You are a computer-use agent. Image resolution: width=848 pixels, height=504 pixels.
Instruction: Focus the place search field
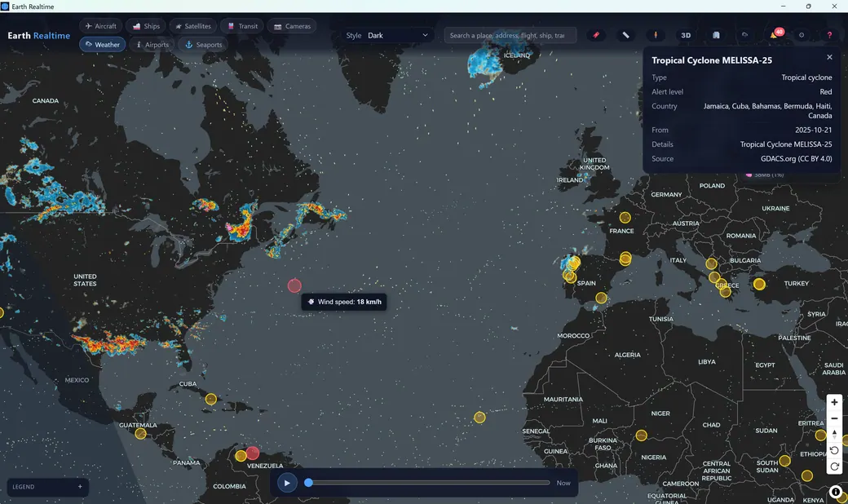pos(510,35)
